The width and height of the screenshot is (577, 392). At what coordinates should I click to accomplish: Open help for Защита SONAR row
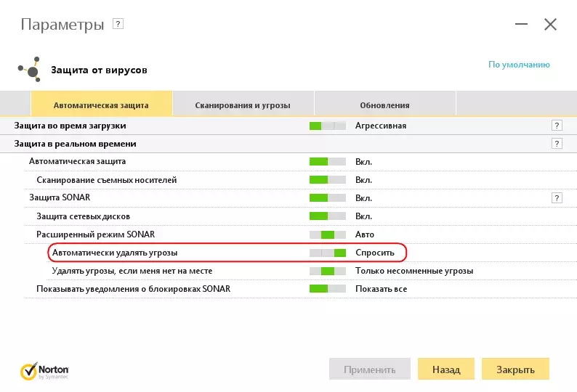tap(557, 198)
